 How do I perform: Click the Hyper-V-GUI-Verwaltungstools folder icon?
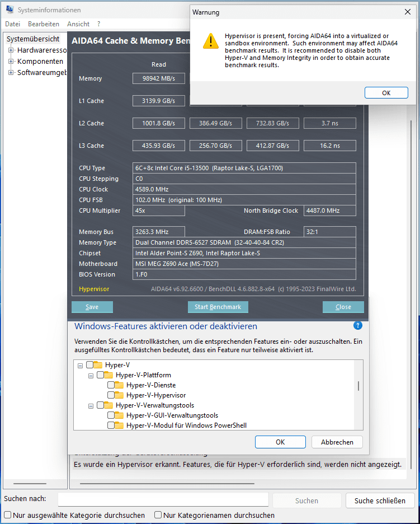coord(119,415)
